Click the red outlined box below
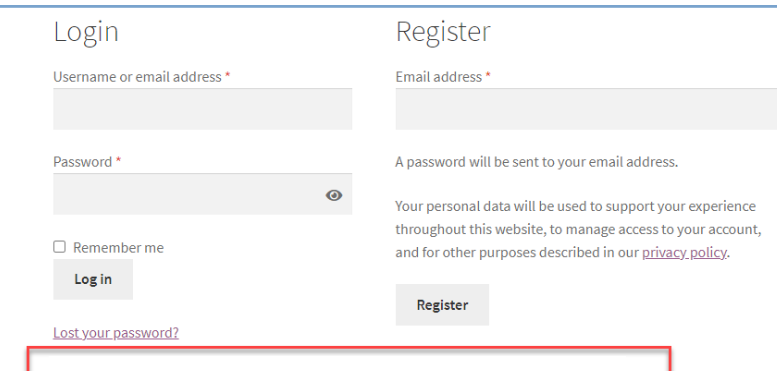The height and width of the screenshot is (371, 777). coord(348,359)
